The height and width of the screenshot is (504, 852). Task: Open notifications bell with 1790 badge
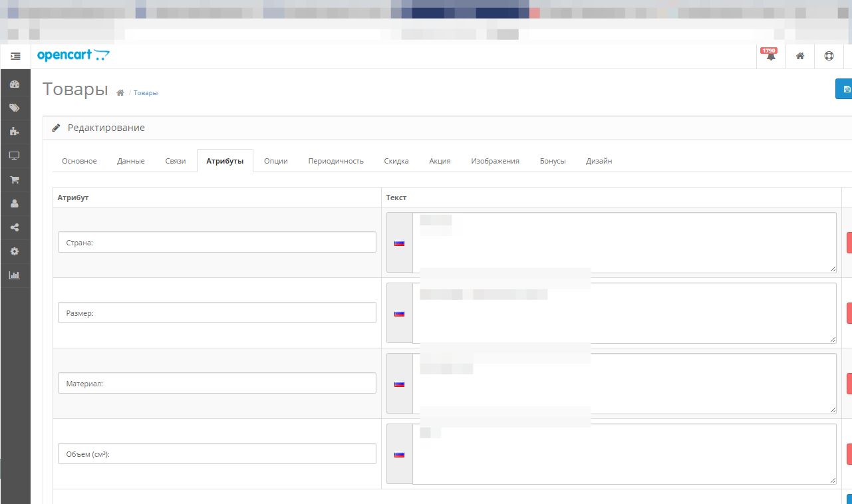(x=771, y=57)
